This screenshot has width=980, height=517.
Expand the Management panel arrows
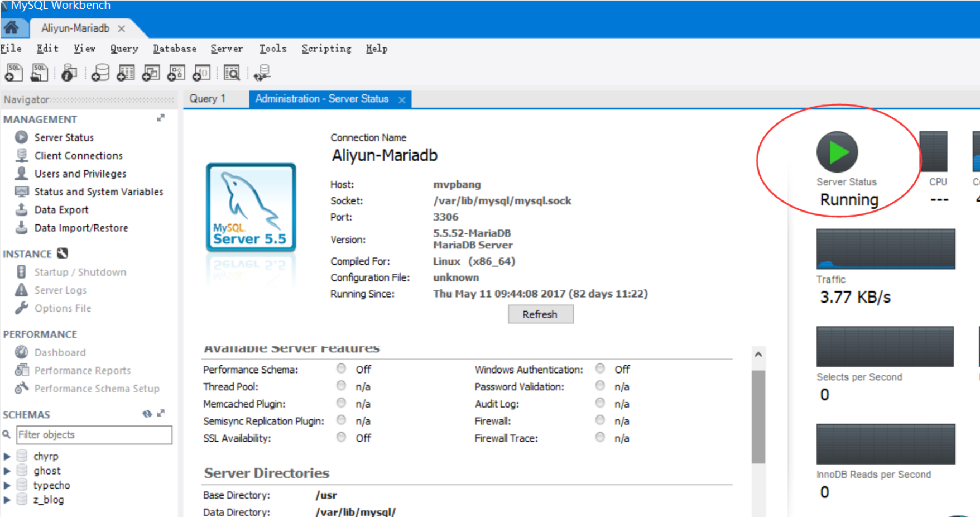coord(161,118)
